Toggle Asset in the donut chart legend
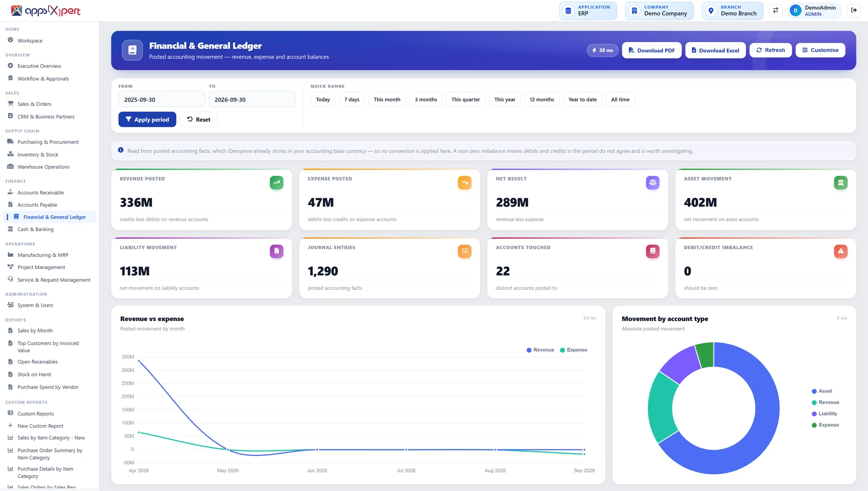This screenshot has width=868, height=491. [822, 391]
